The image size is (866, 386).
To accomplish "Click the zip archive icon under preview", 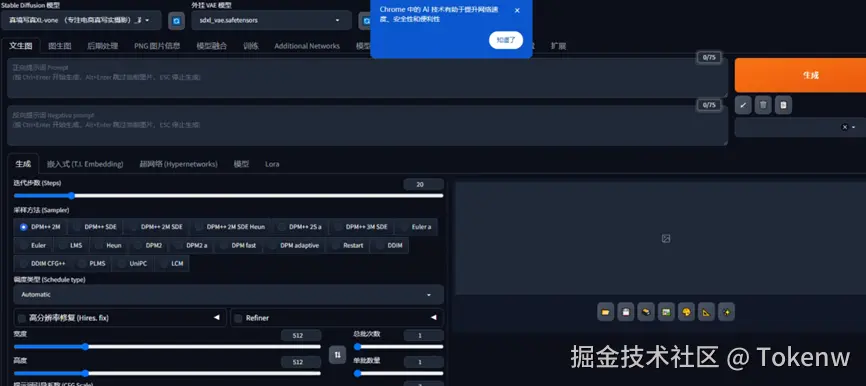I will click(646, 312).
